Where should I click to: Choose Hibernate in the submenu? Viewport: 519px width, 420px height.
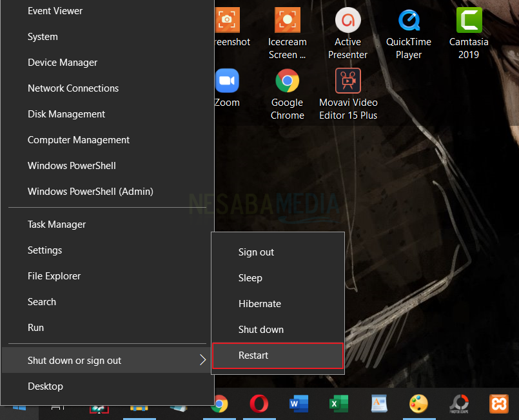[x=260, y=304]
